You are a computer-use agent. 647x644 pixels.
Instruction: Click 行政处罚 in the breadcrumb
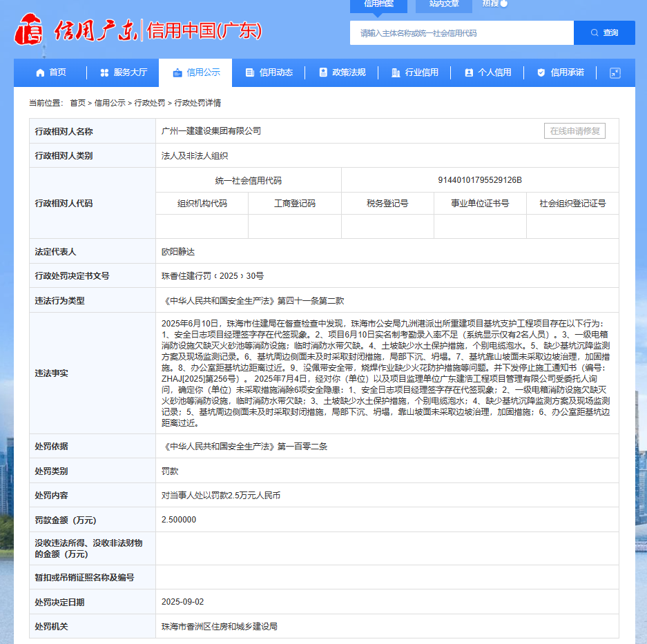pyautogui.click(x=150, y=103)
